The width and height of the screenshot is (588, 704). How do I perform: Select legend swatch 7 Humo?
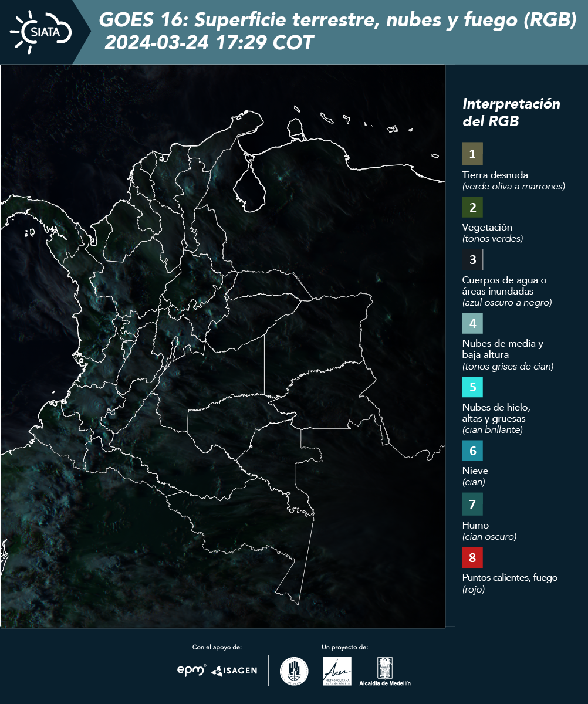[472, 504]
